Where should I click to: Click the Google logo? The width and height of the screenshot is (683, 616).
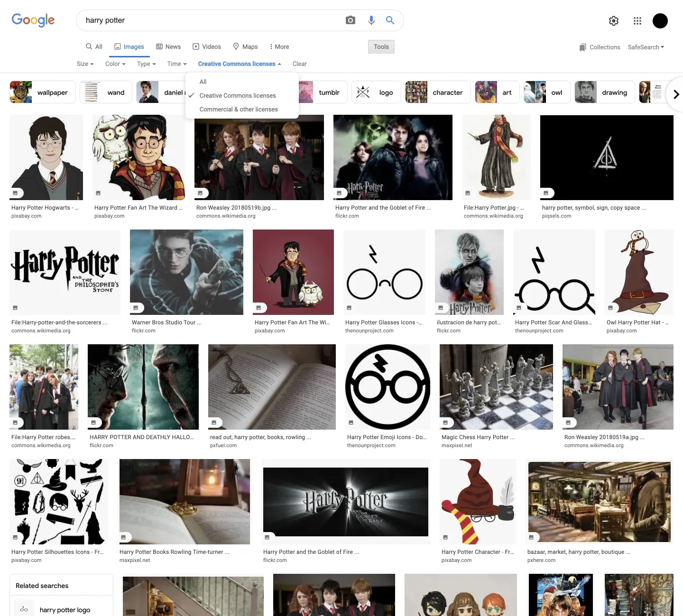(x=33, y=20)
